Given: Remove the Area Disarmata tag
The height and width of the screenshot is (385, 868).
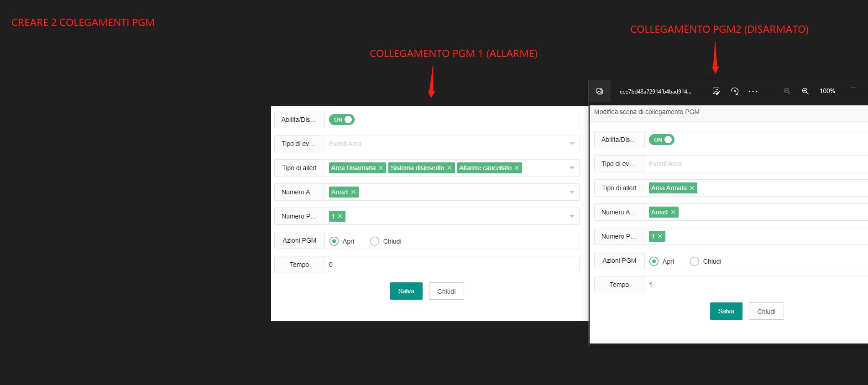Looking at the screenshot, I should (381, 168).
